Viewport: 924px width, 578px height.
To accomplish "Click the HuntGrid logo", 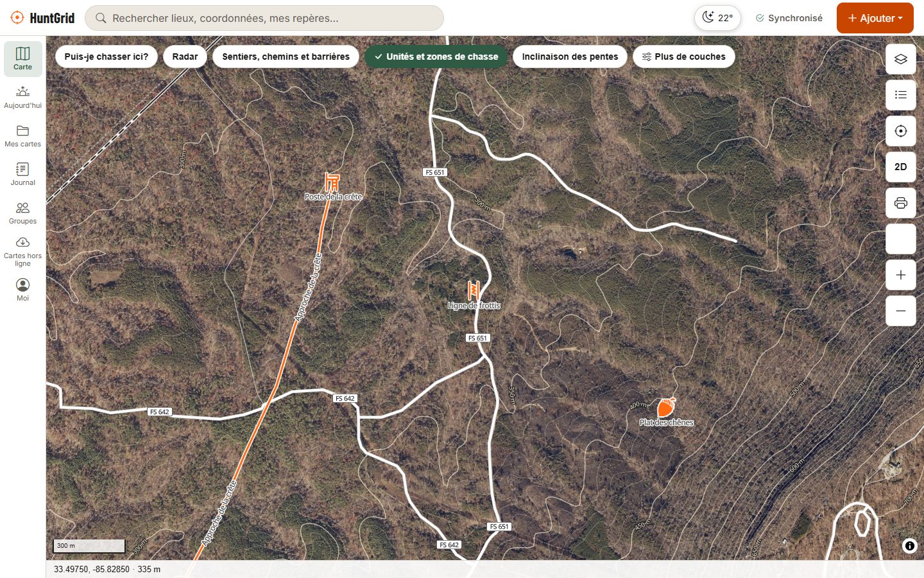I will tap(42, 18).
